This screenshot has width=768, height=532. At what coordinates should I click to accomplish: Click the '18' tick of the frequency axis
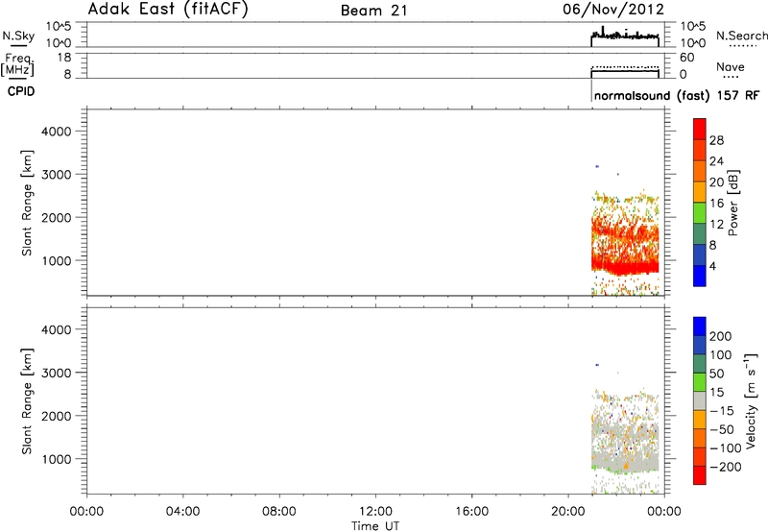[x=64, y=58]
